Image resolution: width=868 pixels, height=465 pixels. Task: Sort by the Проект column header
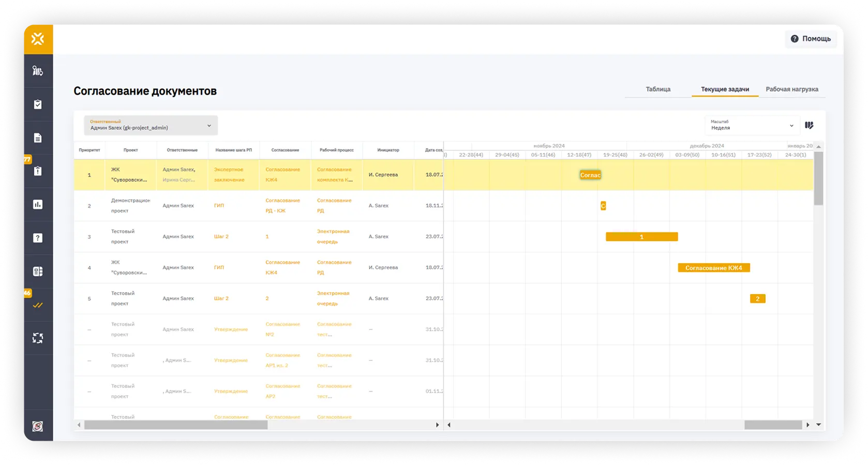pos(131,150)
